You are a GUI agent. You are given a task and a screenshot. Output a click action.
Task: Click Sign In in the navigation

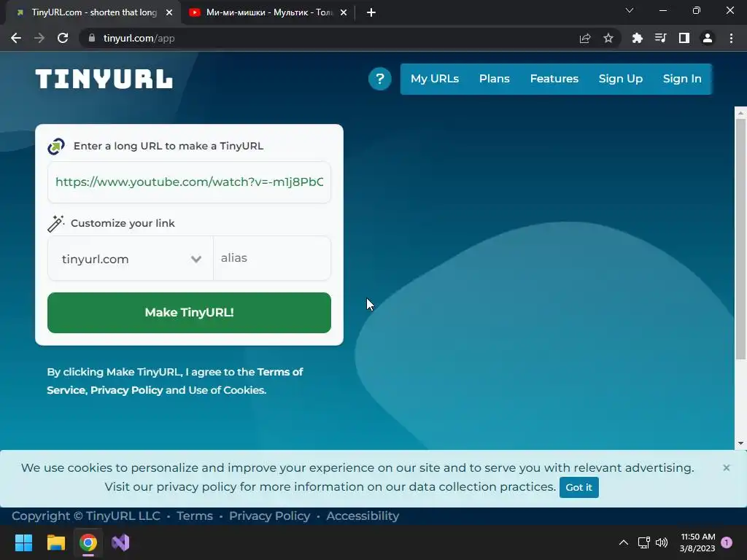pos(682,79)
